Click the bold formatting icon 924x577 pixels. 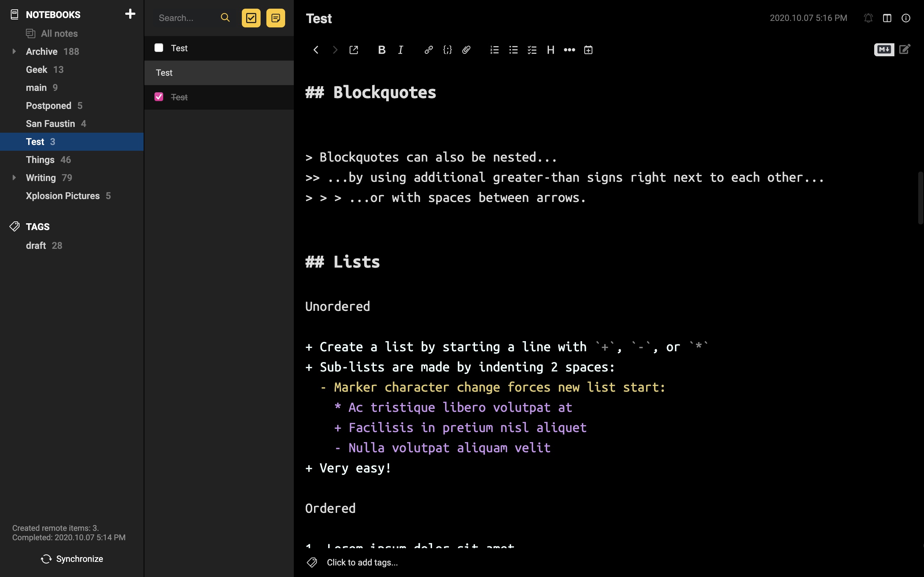coord(382,50)
